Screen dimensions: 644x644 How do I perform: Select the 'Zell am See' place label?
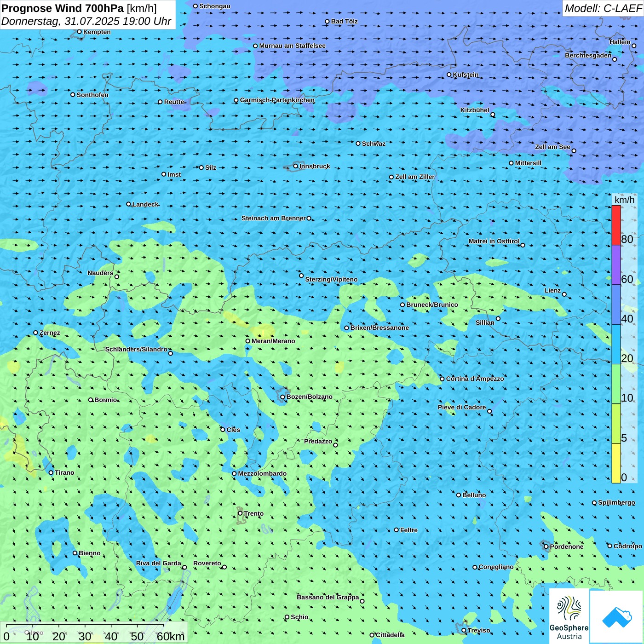(x=552, y=147)
